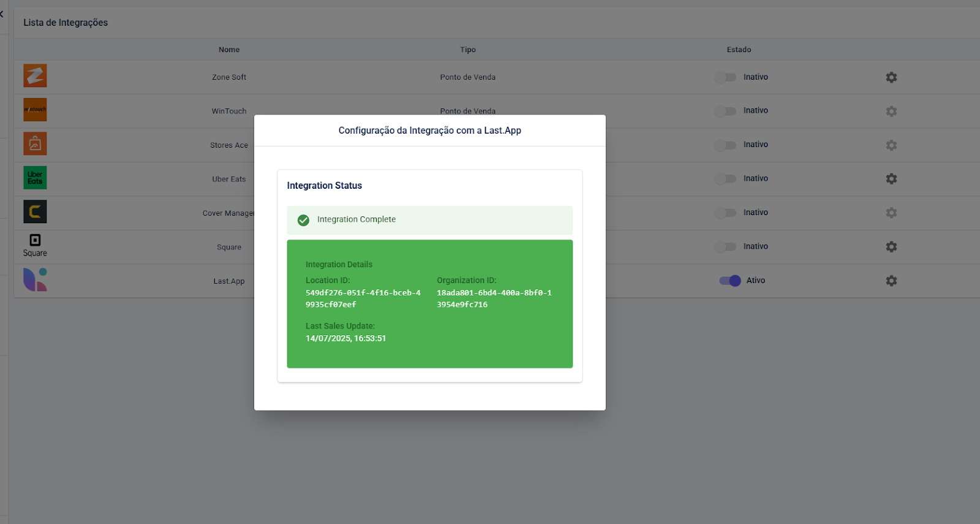Click the Nome column header
The width and height of the screenshot is (980, 524).
click(229, 50)
